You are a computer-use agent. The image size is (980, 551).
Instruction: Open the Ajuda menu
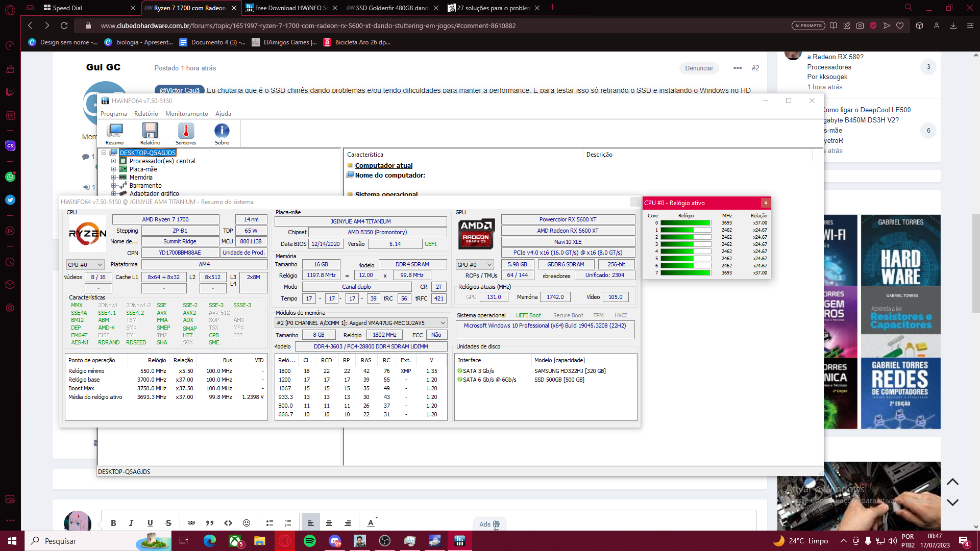point(223,114)
